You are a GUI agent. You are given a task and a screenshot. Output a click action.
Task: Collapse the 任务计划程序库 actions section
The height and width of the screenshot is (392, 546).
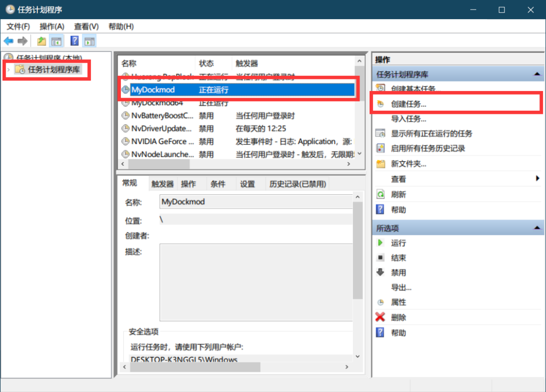tap(537, 73)
